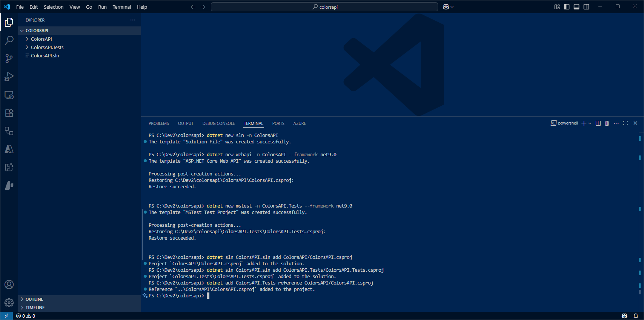The width and height of the screenshot is (644, 320).
Task: Expand the ColorsAPI folder
Action: point(41,39)
